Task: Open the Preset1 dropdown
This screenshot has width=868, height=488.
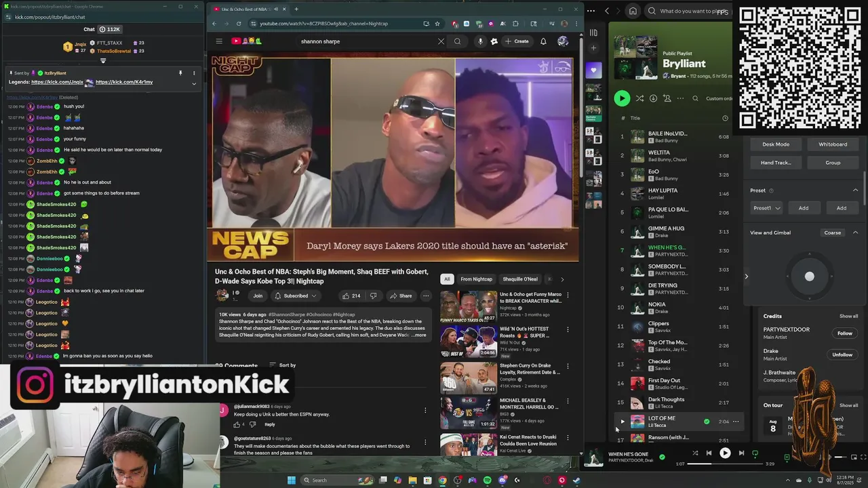Action: point(766,208)
